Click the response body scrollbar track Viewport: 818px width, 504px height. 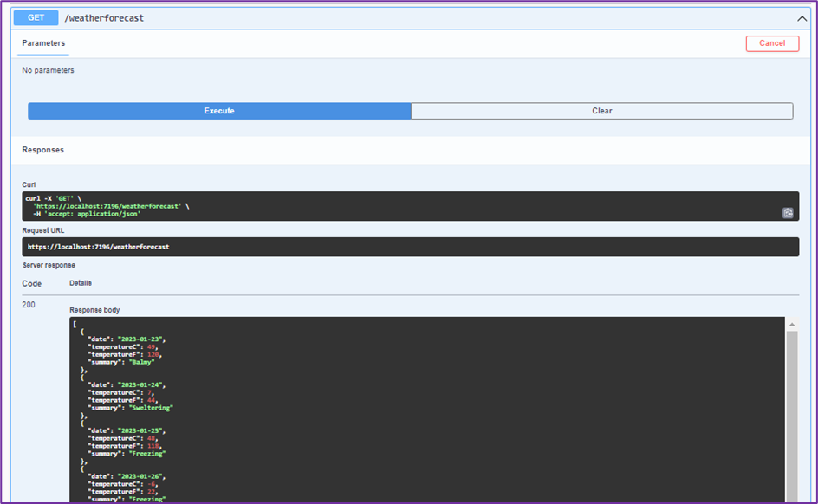pyautogui.click(x=792, y=417)
